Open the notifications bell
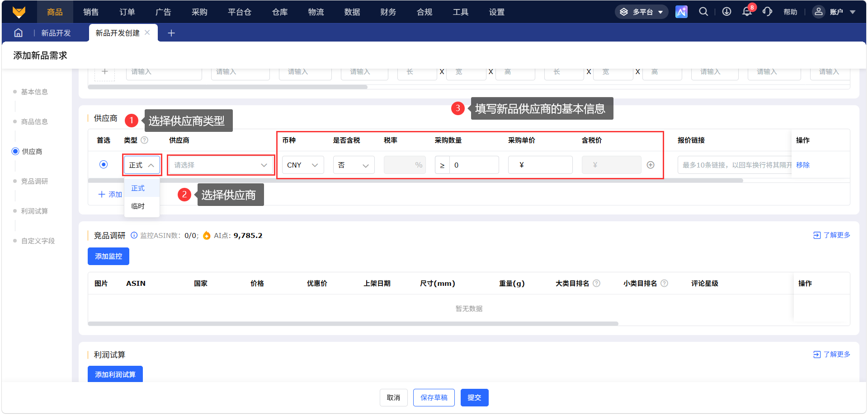Screen dimensions: 868x415 (x=747, y=12)
